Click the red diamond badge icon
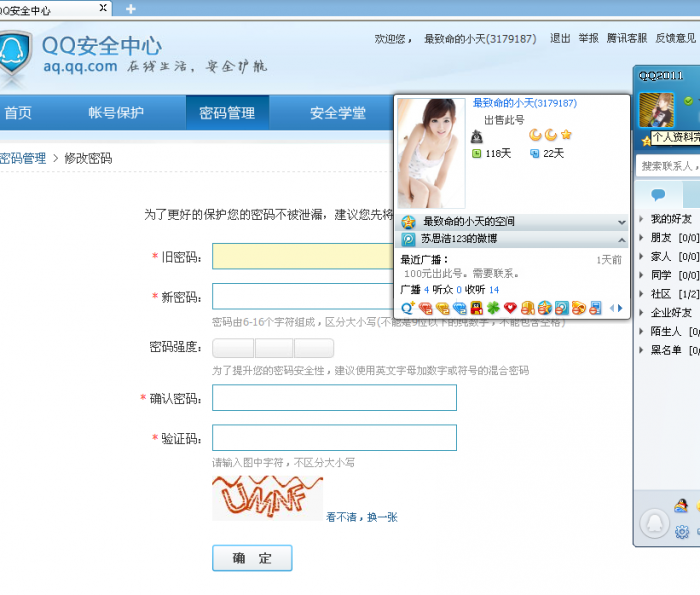700x595 pixels. (x=425, y=308)
